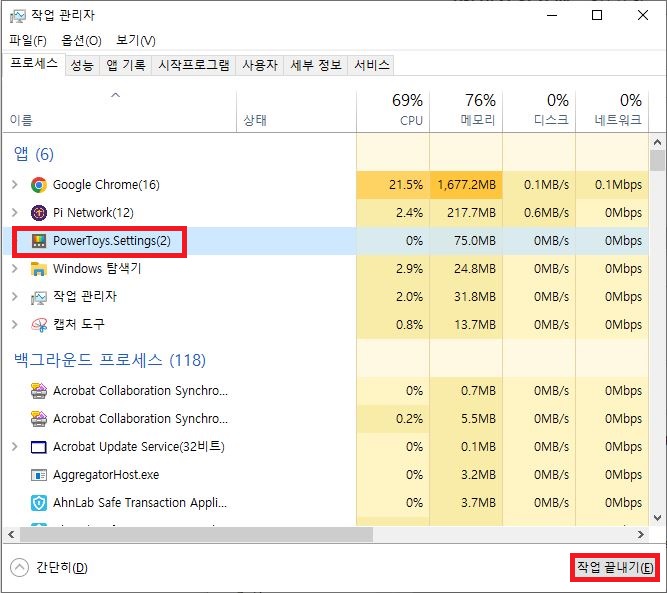Click the vertical scrollbar down arrow
Image resolution: width=667 pixels, height=593 pixels.
(x=657, y=518)
